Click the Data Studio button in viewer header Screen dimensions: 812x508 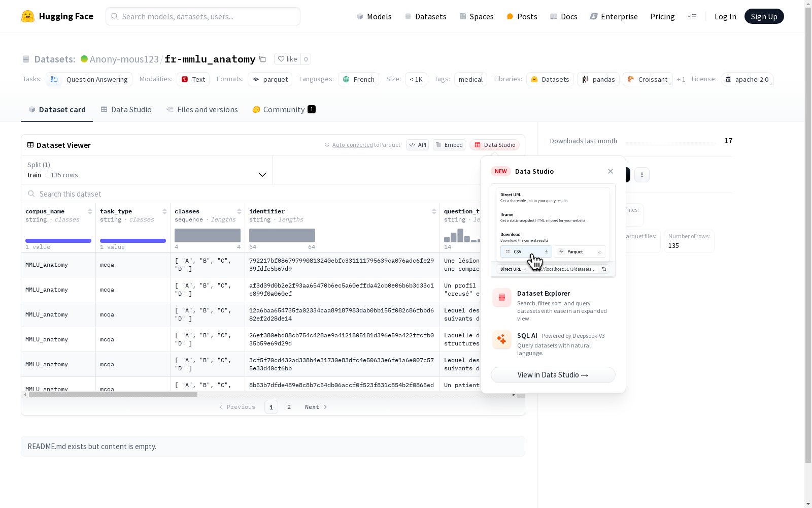495,145
